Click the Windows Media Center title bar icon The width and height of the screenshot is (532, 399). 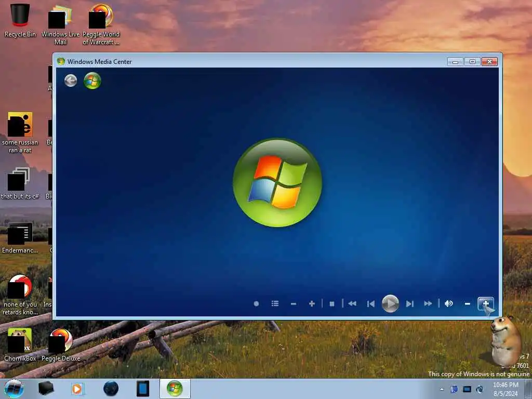(x=61, y=61)
